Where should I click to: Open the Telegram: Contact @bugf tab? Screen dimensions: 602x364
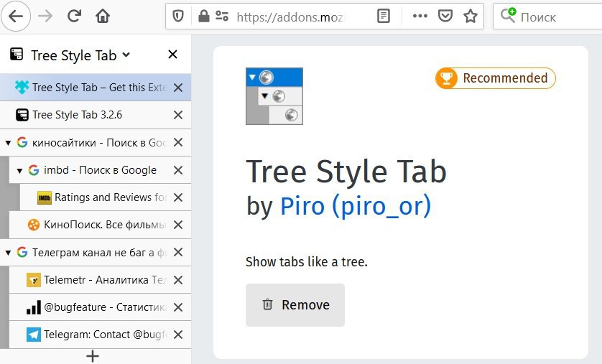coord(100,335)
